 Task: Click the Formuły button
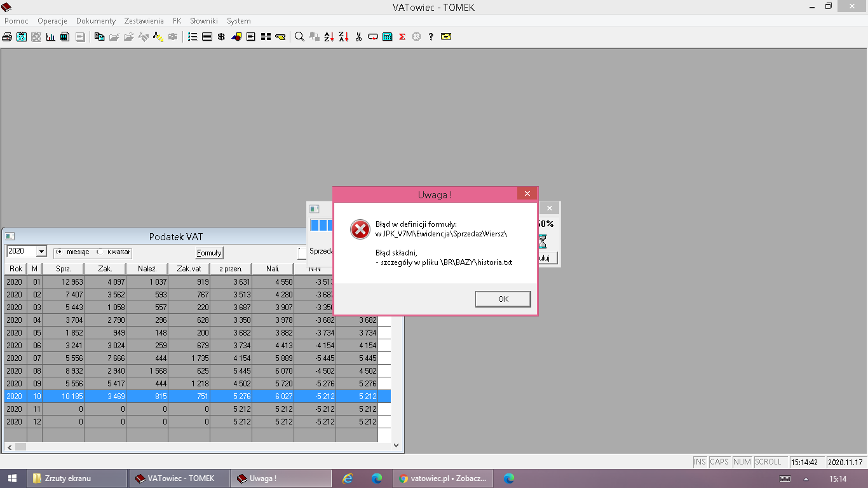(x=209, y=253)
